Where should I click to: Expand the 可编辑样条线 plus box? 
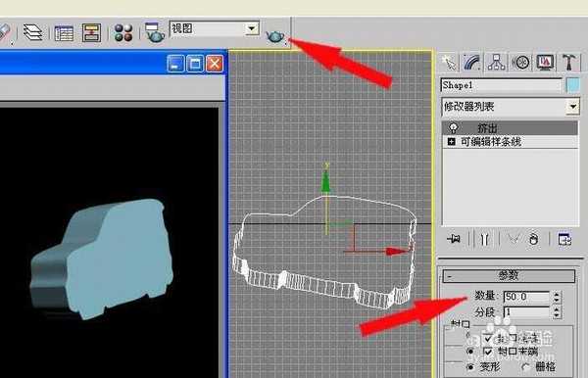pos(452,142)
